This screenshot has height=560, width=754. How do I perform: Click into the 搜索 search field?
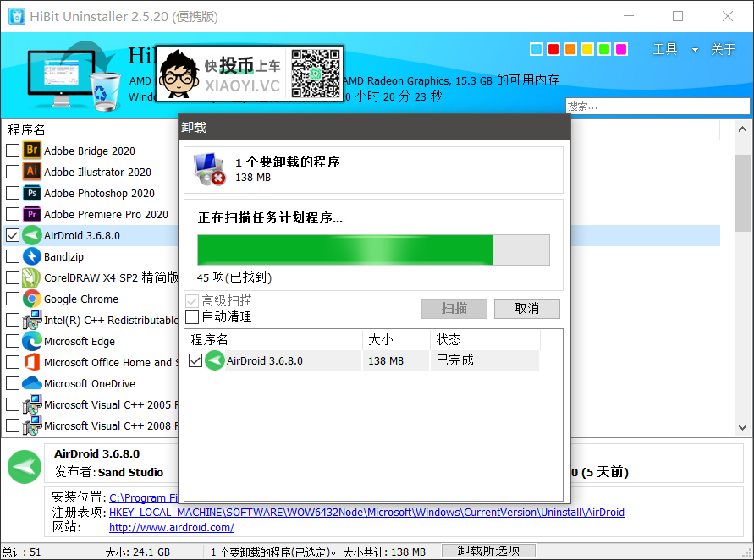[x=658, y=107]
